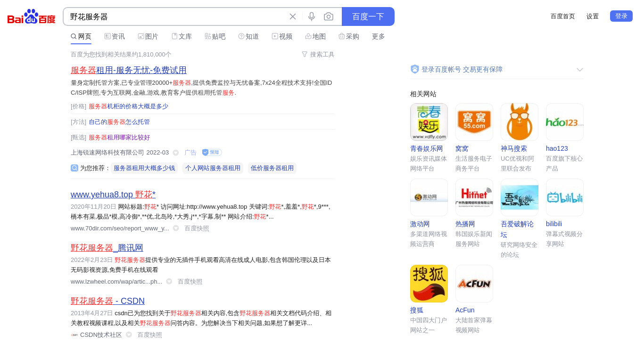Viewport: 644px width, 343px height.
Task: Open 吾爱破解论坛 text link
Action: 517,229
